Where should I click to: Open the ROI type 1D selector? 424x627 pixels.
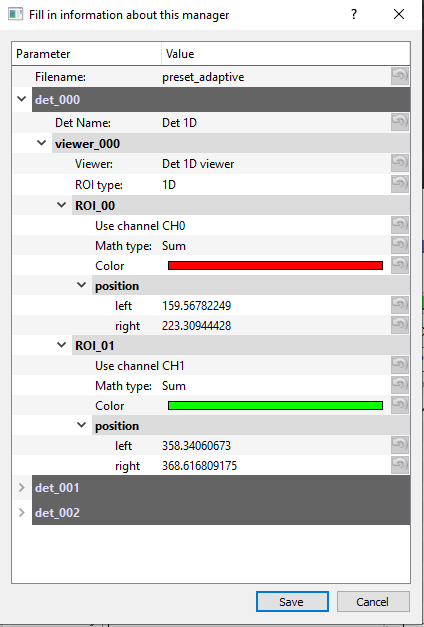169,185
